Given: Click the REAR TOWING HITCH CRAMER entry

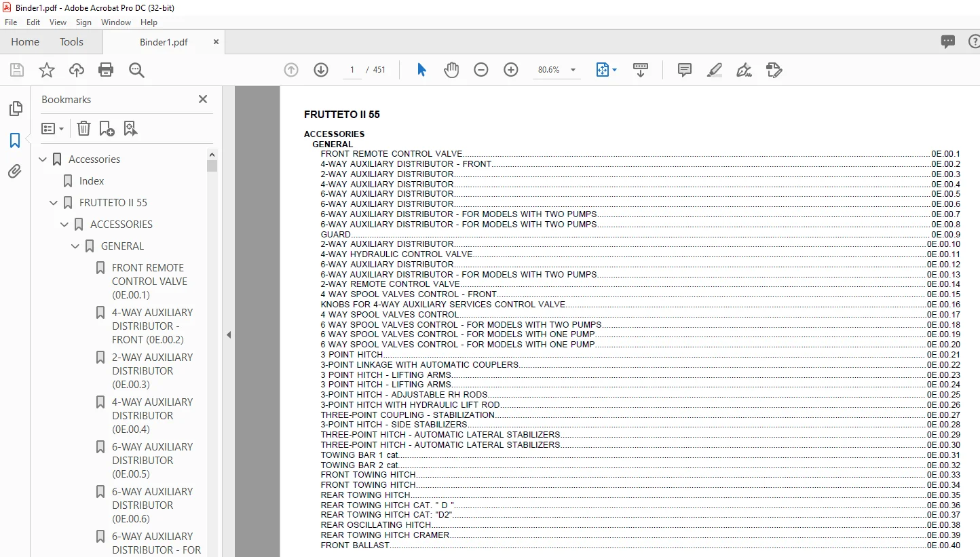Looking at the screenshot, I should pyautogui.click(x=640, y=535).
